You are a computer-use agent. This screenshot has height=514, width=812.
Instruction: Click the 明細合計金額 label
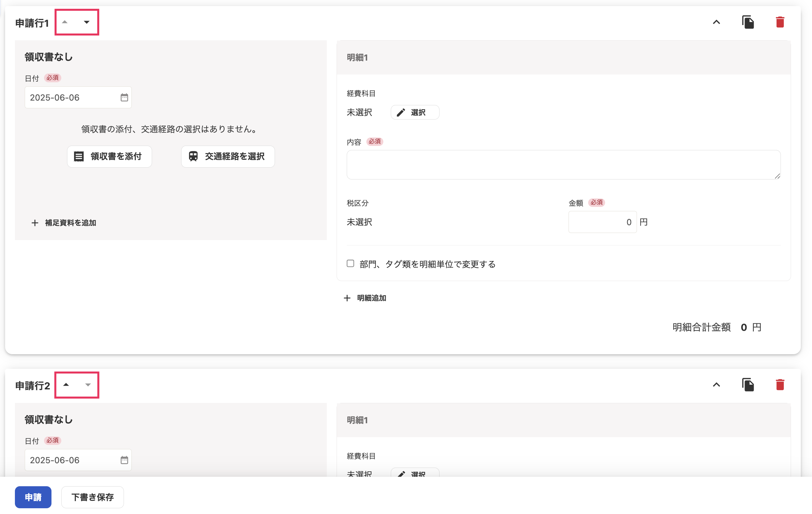[702, 327]
